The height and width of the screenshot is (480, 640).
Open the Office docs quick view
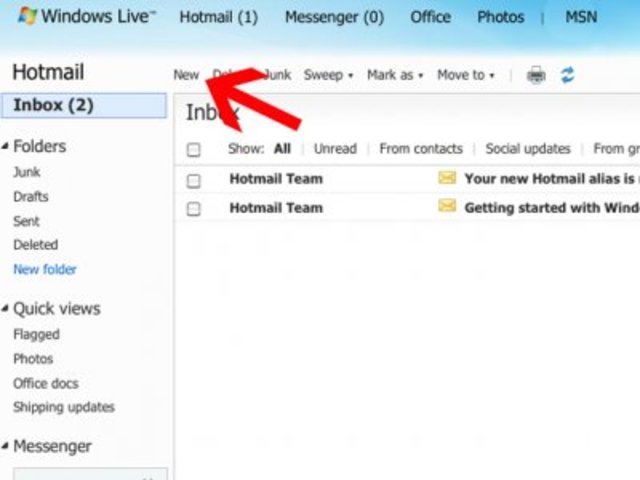point(46,383)
